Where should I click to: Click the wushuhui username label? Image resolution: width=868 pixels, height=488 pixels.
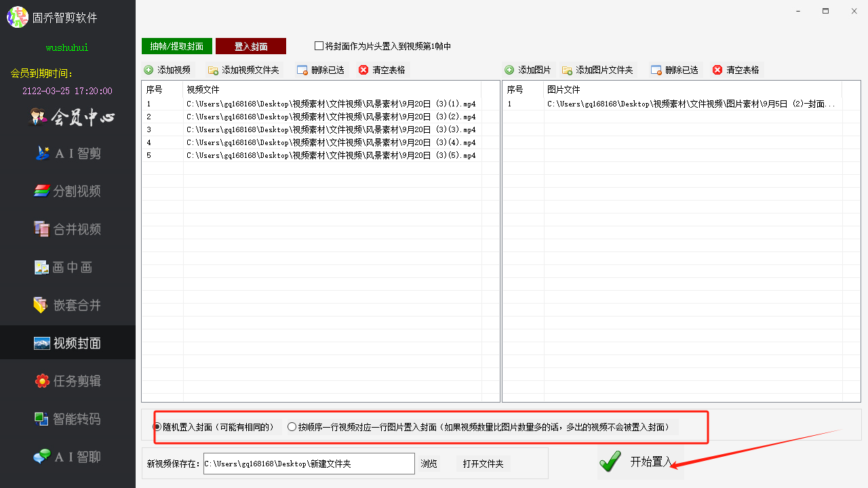click(x=67, y=48)
